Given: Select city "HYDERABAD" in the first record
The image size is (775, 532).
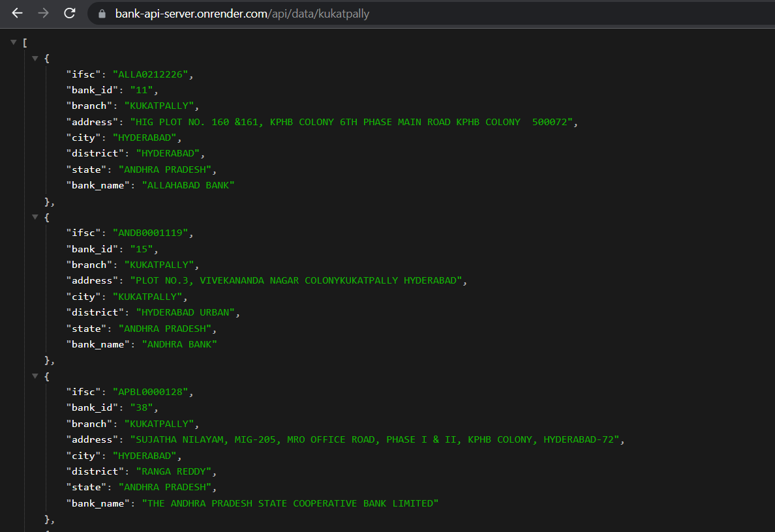Looking at the screenshot, I should coord(144,138).
